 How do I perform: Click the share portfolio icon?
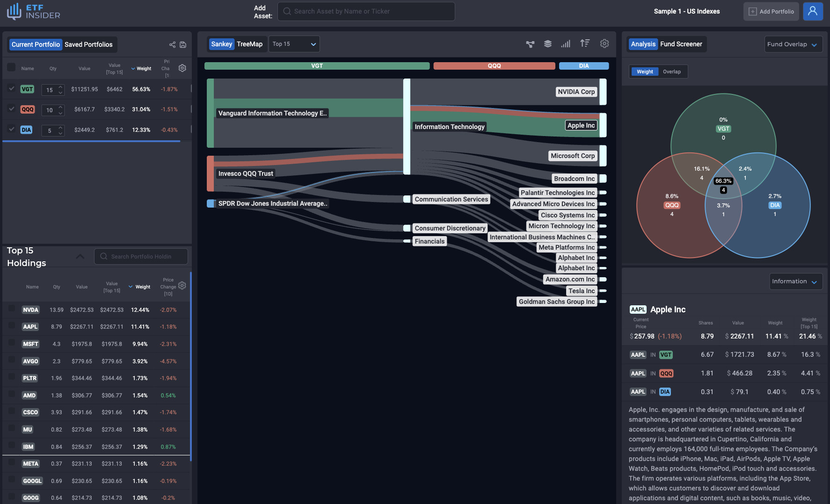tap(172, 45)
